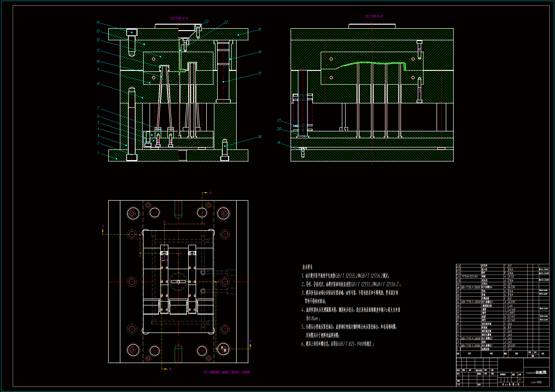Image resolution: width=555 pixels, height=392 pixels.
Task: Click the 技术要求 heading text
Action: 307,267
